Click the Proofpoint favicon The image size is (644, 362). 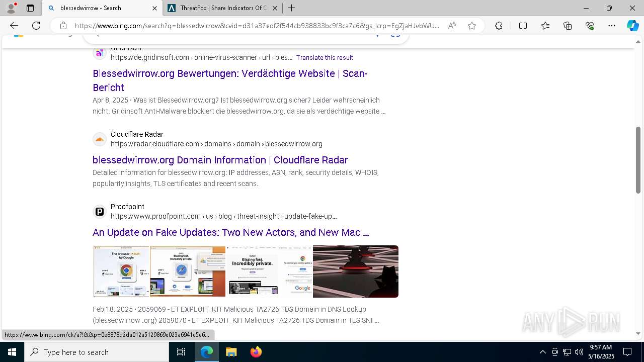coord(100,212)
